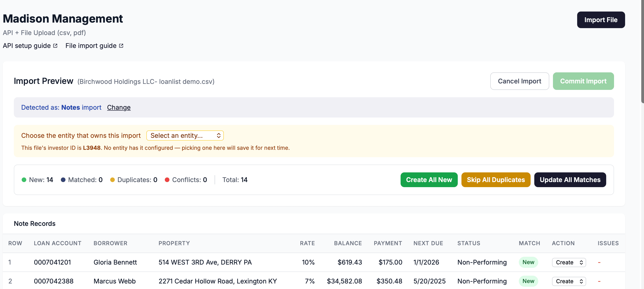
Task: Click the LOAN ACCOUNT column header
Action: [x=57, y=243]
